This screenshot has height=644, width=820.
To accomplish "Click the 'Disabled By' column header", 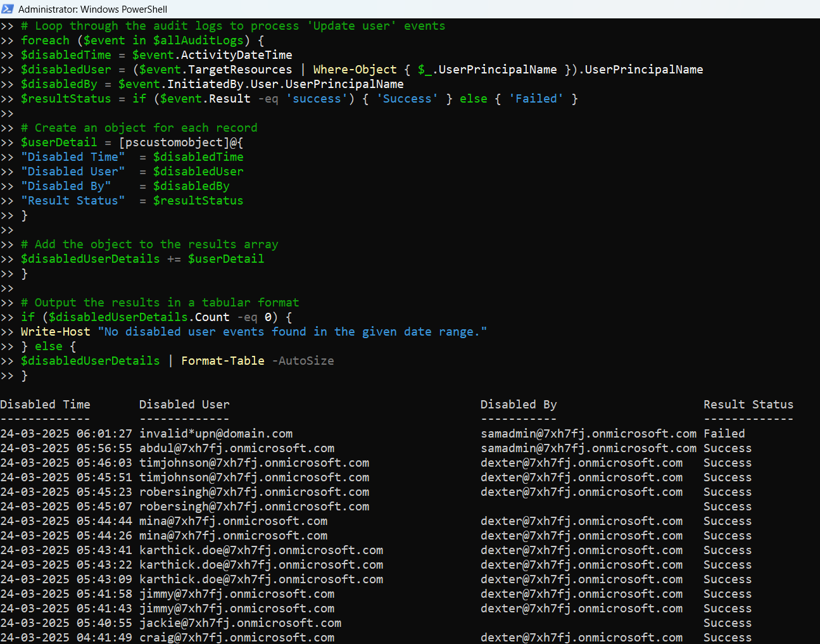I will [519, 405].
